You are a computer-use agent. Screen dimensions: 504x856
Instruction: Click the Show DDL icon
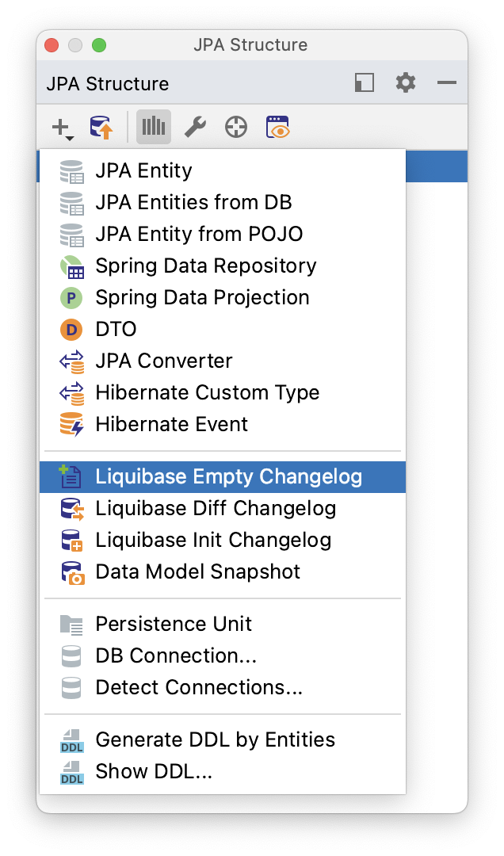[x=71, y=773]
